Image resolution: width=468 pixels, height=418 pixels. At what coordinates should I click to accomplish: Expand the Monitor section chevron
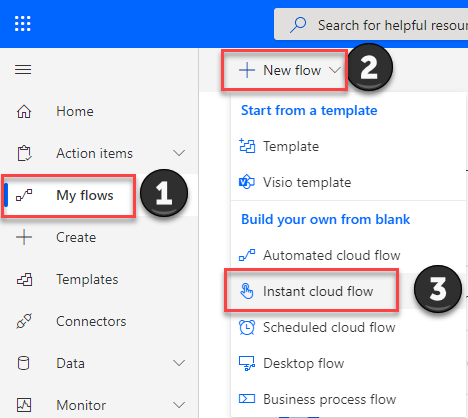tap(179, 405)
